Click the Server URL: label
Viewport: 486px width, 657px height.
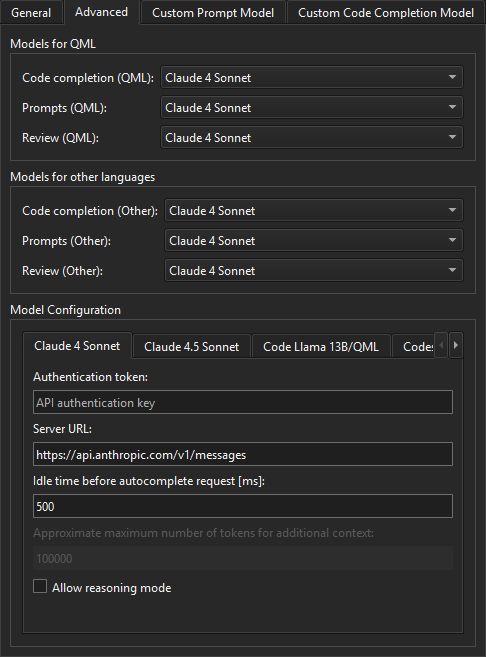(62, 429)
